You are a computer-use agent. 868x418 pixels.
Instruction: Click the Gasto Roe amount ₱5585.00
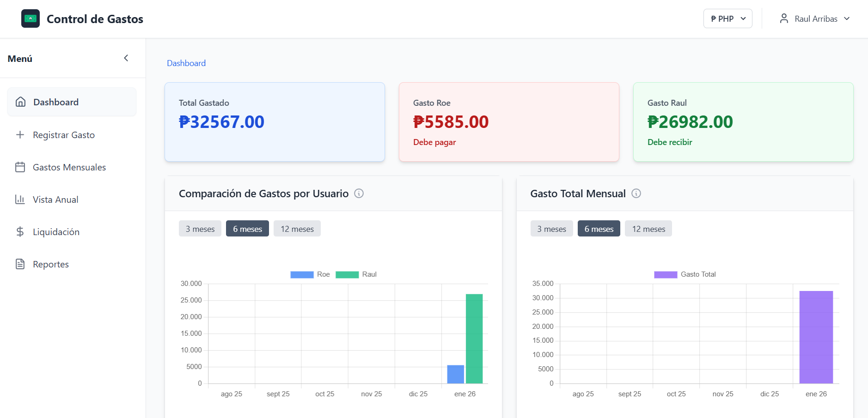[451, 122]
